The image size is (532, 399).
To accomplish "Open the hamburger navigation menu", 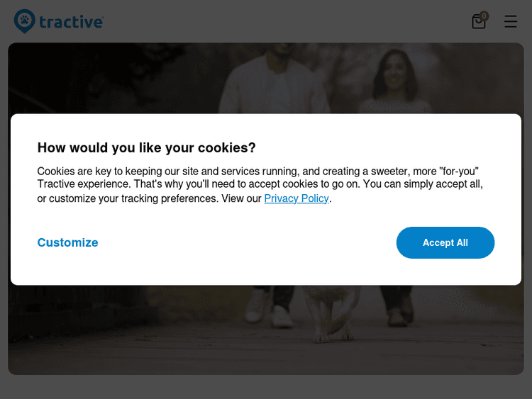I will (511, 22).
